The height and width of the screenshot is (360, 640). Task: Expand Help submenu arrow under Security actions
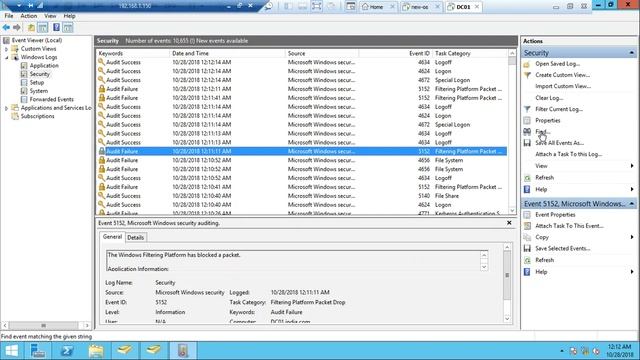pos(632,189)
